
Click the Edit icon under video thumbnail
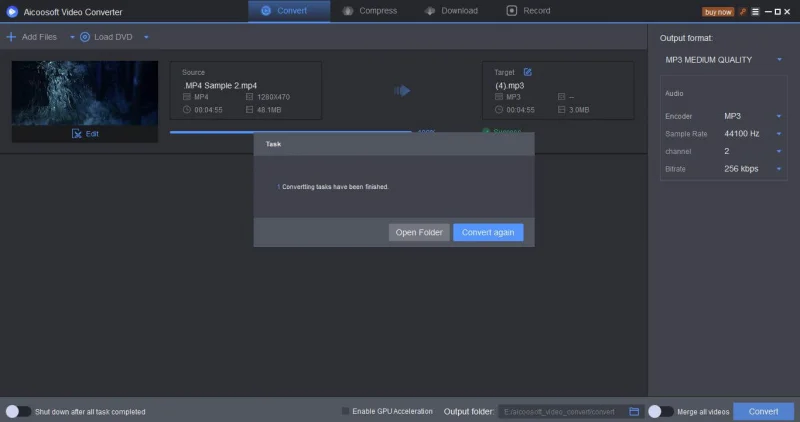77,133
